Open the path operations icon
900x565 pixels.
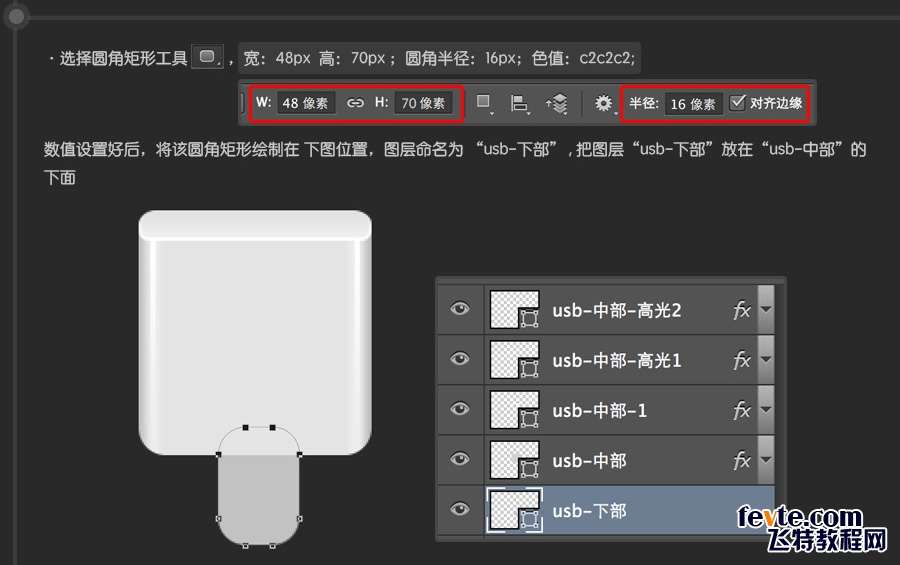tap(484, 103)
